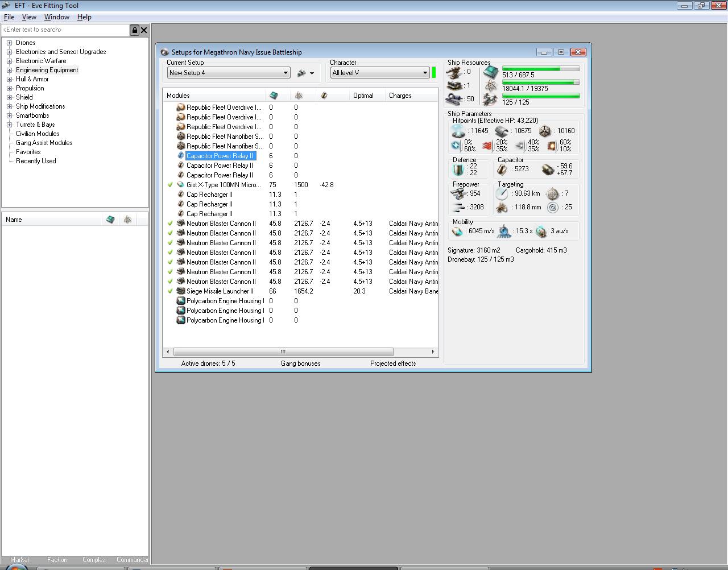
Task: Click the explosive resistance icon
Action: click(x=552, y=146)
